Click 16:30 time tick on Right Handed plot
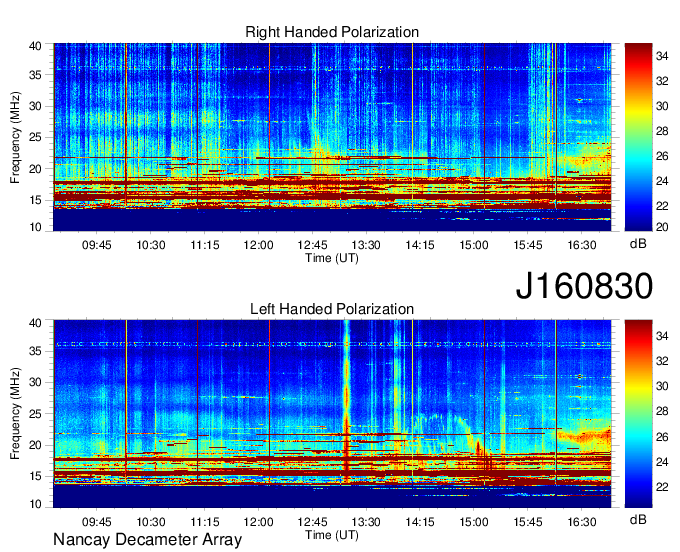The width and height of the screenshot is (680, 552). click(582, 245)
